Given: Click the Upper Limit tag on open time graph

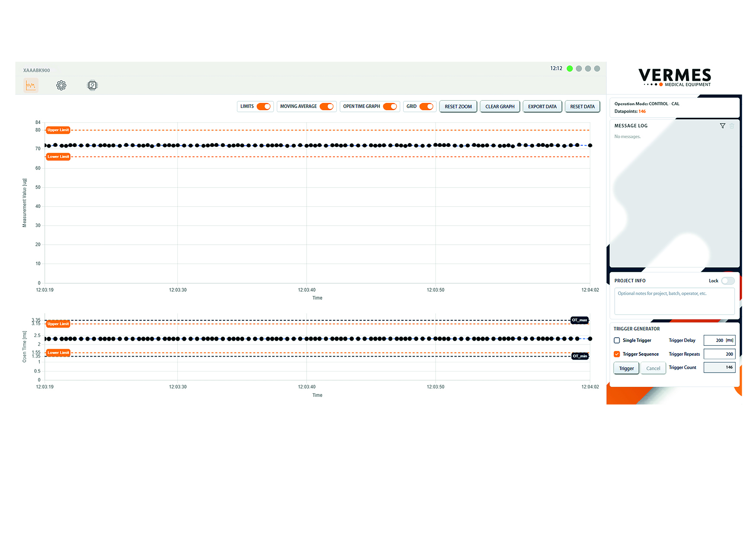Looking at the screenshot, I should 58,324.
